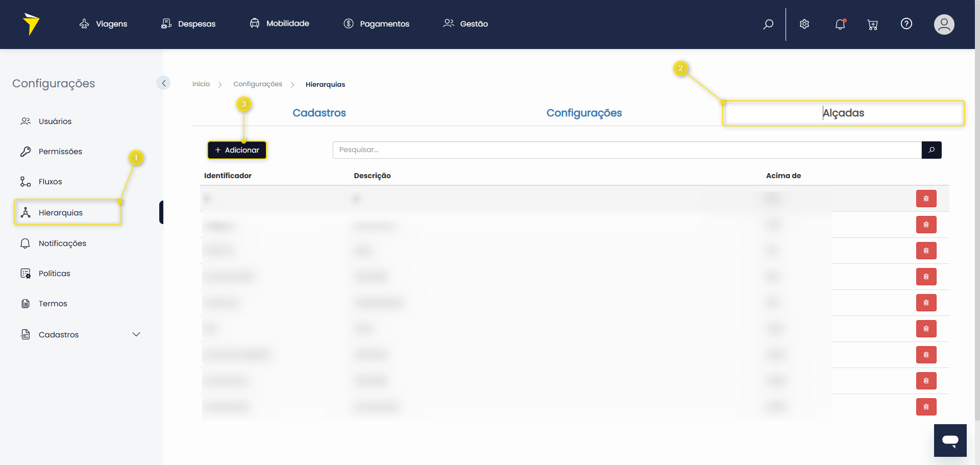
Task: Open the Viagens top menu
Action: click(x=104, y=24)
